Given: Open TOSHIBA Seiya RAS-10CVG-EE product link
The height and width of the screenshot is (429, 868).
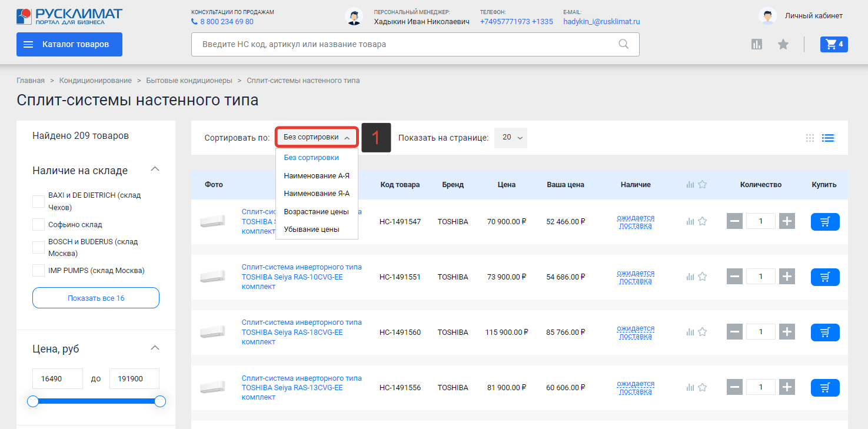Looking at the screenshot, I should tap(302, 277).
